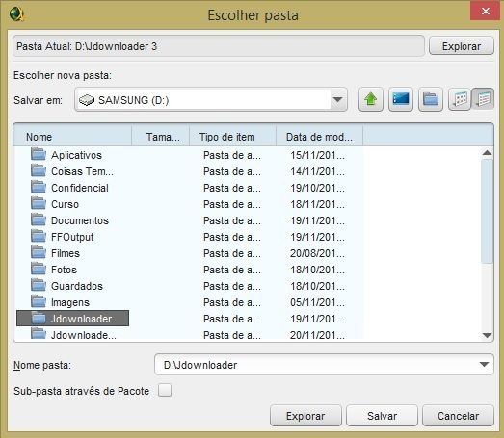This screenshot has height=438, width=504.
Task: Switch to Details view icon
Action: pyautogui.click(x=483, y=99)
